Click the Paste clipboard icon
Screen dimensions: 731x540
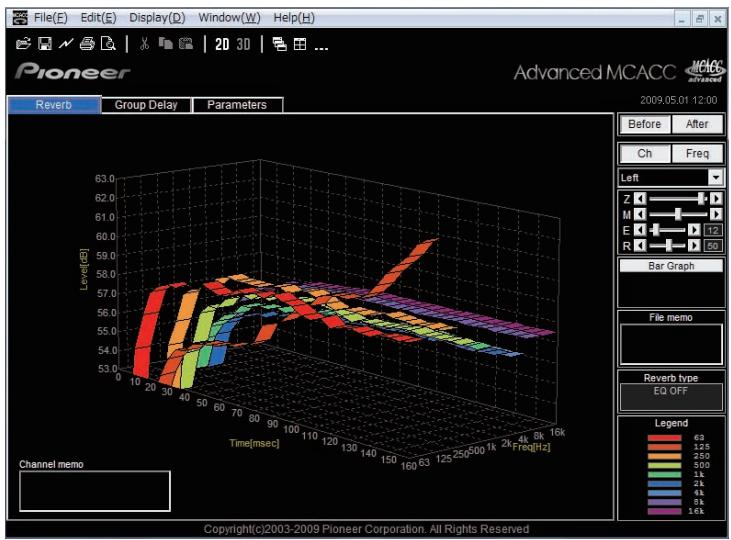pyautogui.click(x=186, y=44)
